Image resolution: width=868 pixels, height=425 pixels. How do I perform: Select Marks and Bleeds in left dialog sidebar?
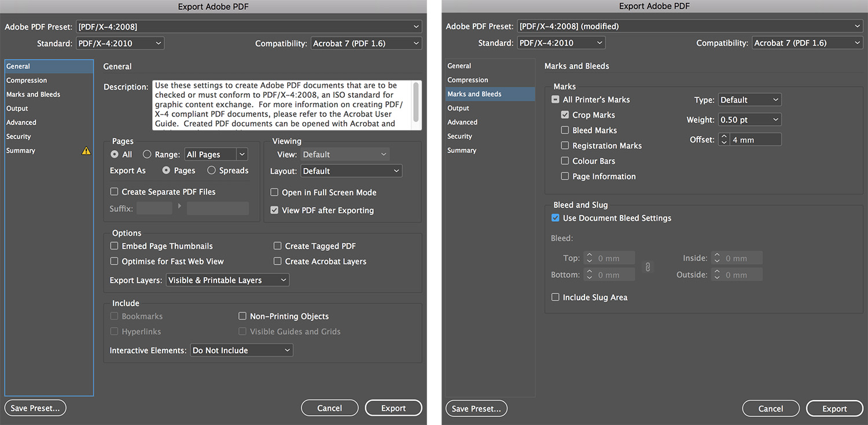49,94
